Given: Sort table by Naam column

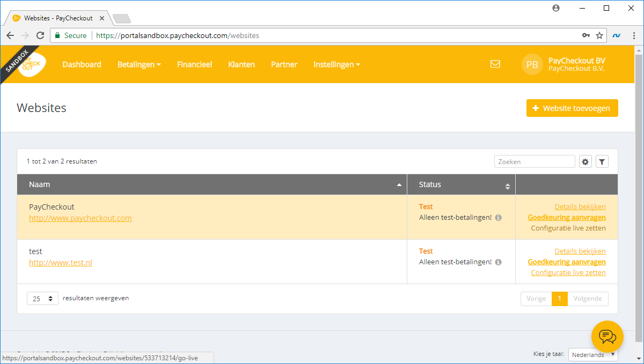Looking at the screenshot, I should point(212,184).
